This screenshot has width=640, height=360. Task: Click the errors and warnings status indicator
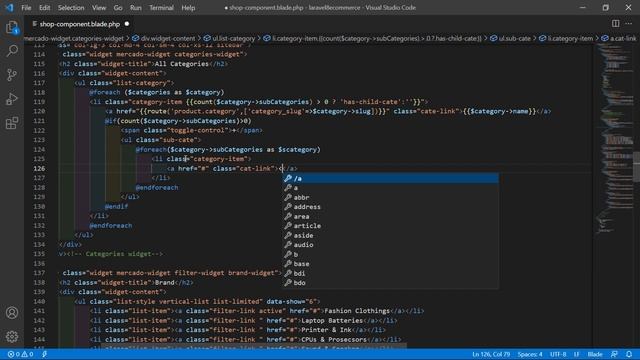[x=20, y=354]
